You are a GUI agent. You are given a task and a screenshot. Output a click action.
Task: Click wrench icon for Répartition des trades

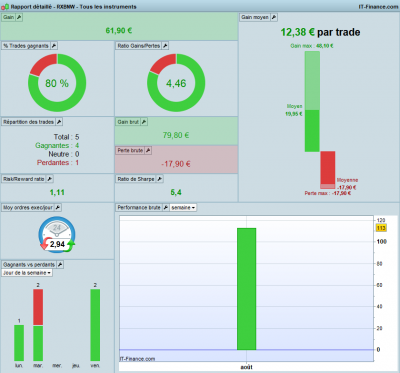click(x=59, y=122)
